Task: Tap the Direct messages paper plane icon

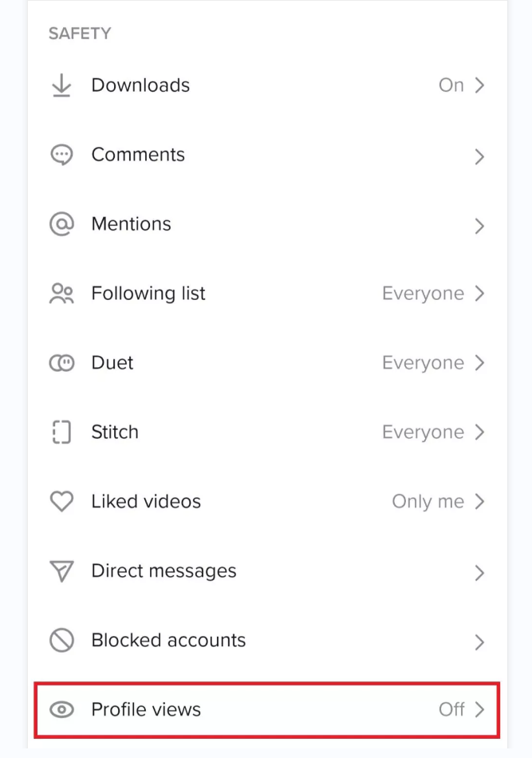Action: (61, 571)
